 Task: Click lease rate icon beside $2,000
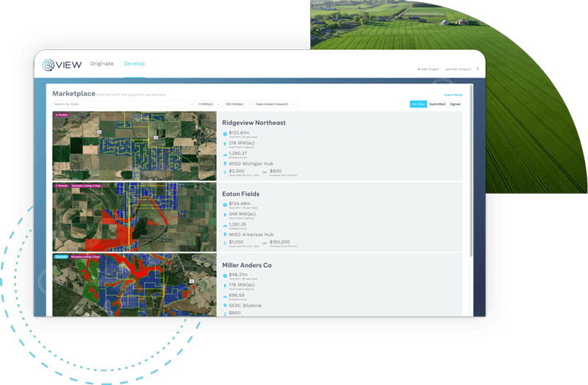coord(225,172)
